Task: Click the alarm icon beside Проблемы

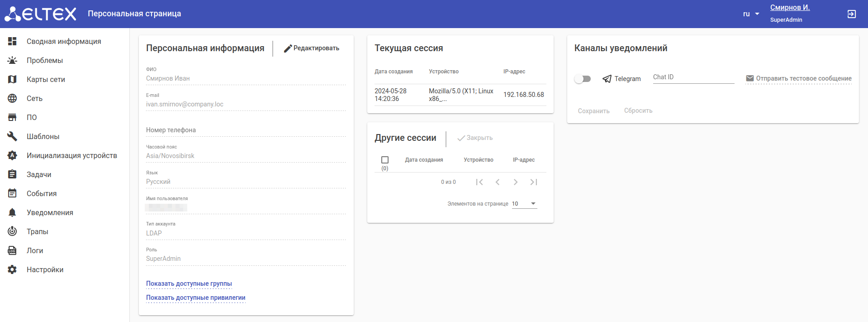Action: click(12, 60)
